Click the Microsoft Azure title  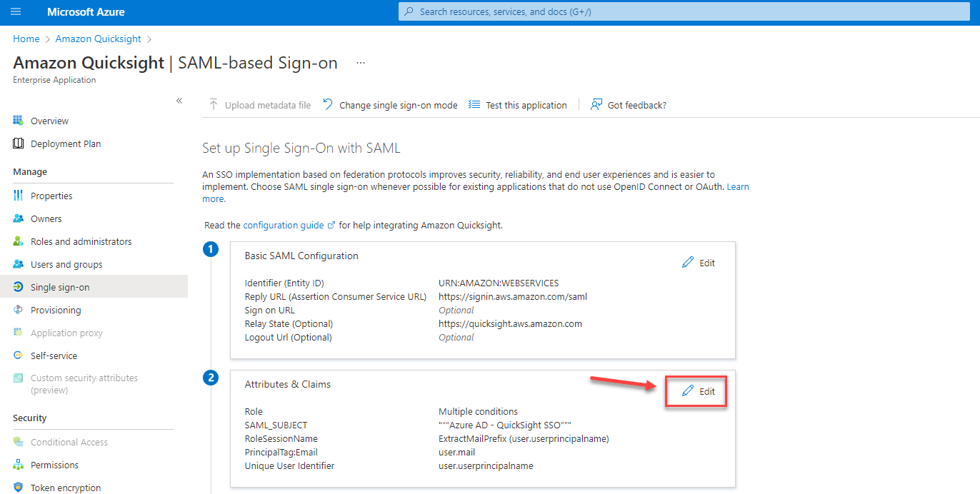coord(86,12)
